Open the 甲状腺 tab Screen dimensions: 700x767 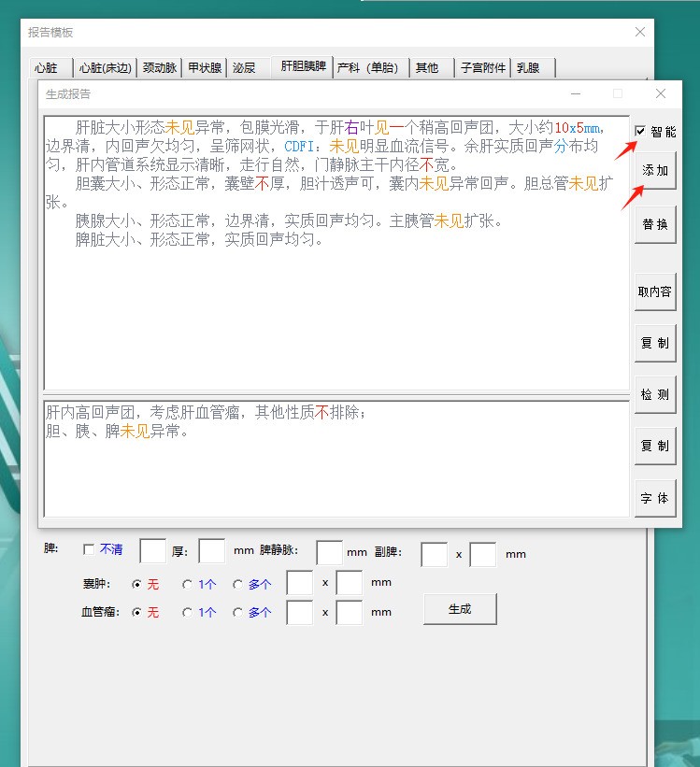tap(205, 68)
